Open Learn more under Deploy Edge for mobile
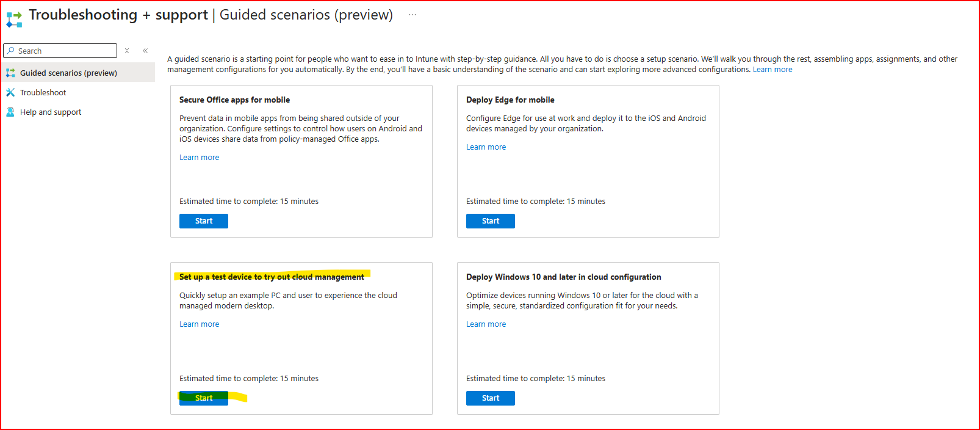 point(486,147)
